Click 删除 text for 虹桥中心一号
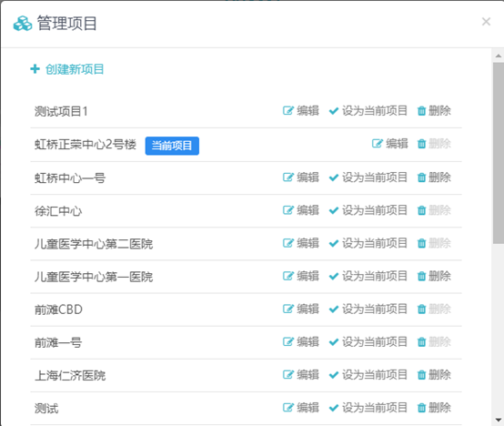This screenshot has width=504, height=426. [x=439, y=177]
